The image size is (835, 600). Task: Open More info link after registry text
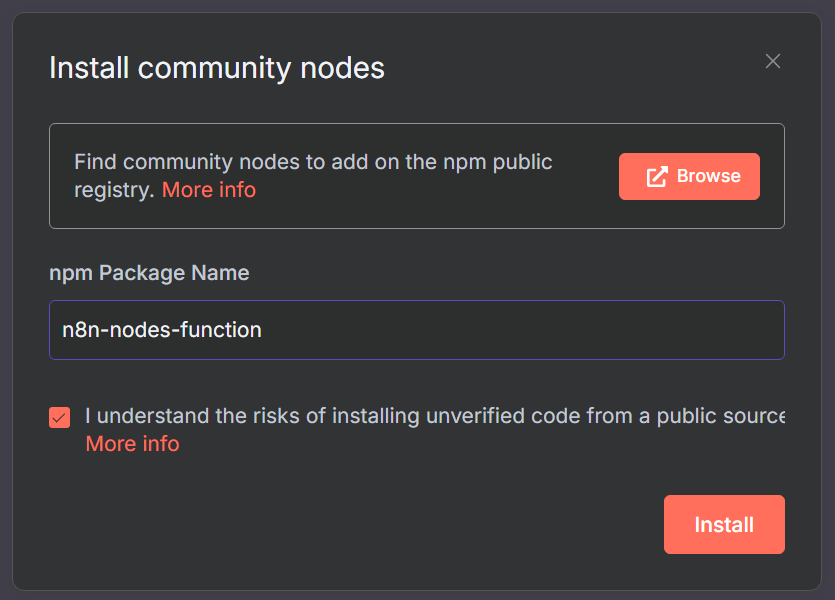(209, 190)
